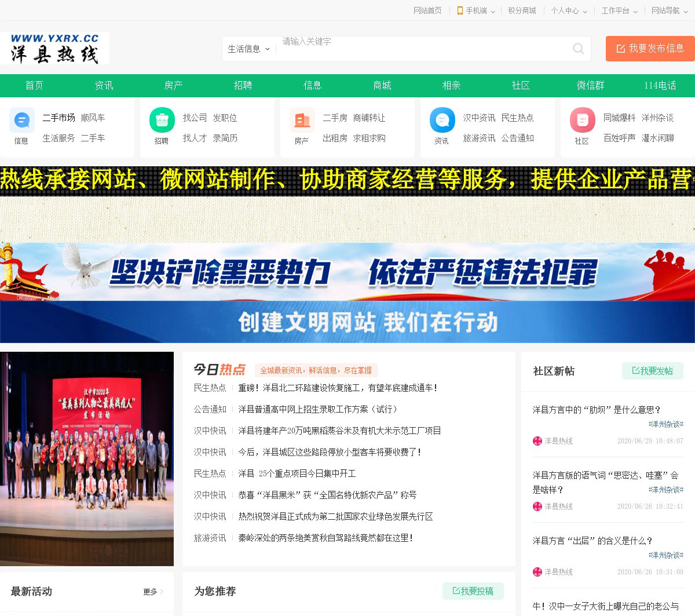Click avatar beside the 出层 post
The width and height of the screenshot is (695, 616).
pyautogui.click(x=537, y=572)
